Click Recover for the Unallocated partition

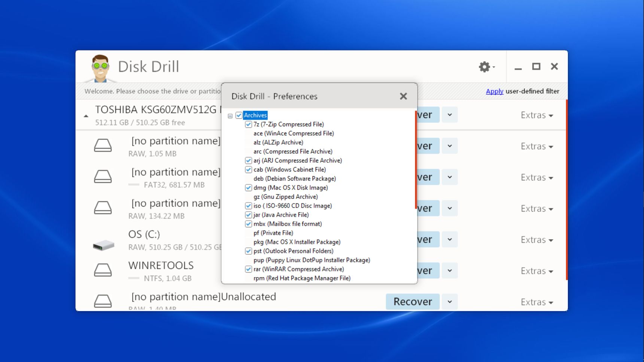[413, 302]
